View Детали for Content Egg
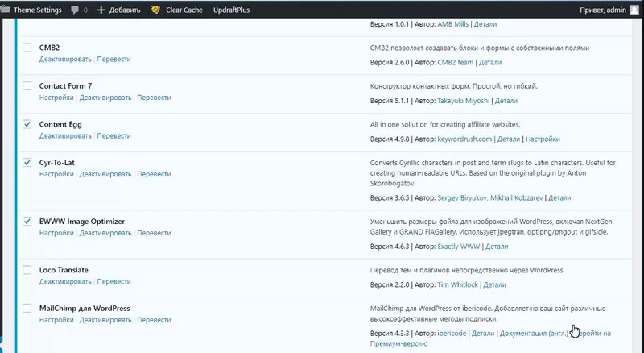The width and height of the screenshot is (644, 353). (509, 139)
